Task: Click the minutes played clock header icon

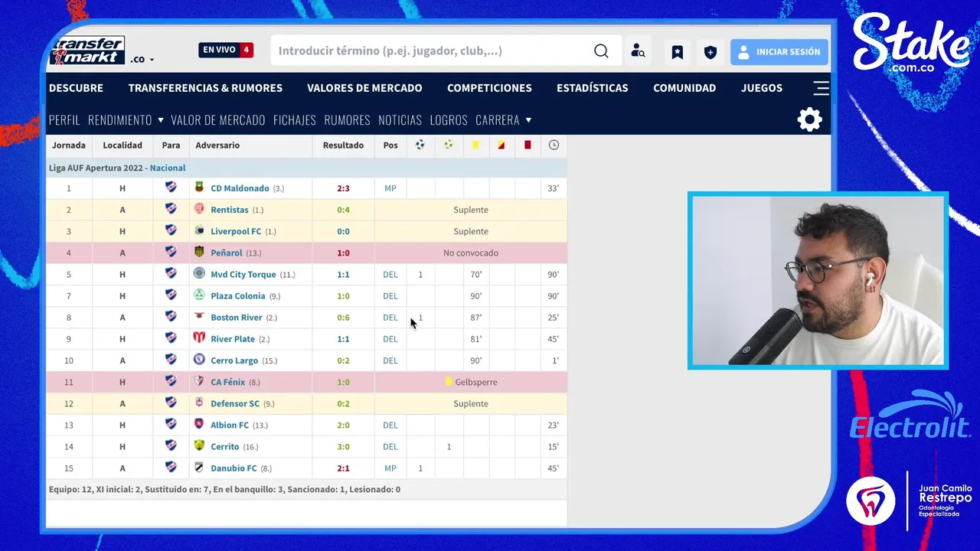Action: tap(554, 145)
